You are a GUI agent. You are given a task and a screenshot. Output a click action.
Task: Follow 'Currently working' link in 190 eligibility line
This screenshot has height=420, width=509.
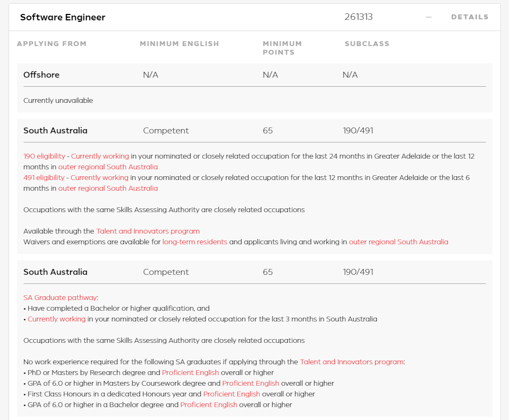pos(100,156)
